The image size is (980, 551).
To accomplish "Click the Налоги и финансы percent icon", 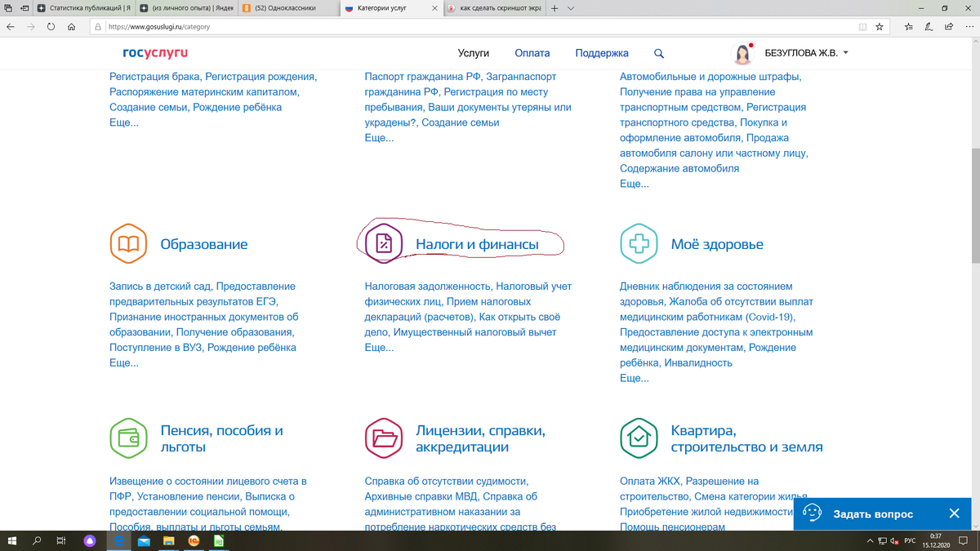I will (x=384, y=243).
